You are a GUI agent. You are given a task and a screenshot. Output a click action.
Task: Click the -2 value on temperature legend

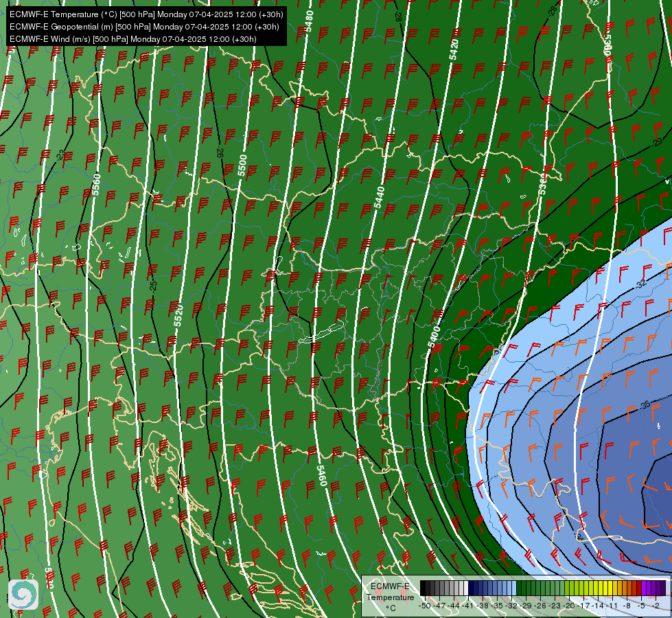(x=656, y=606)
